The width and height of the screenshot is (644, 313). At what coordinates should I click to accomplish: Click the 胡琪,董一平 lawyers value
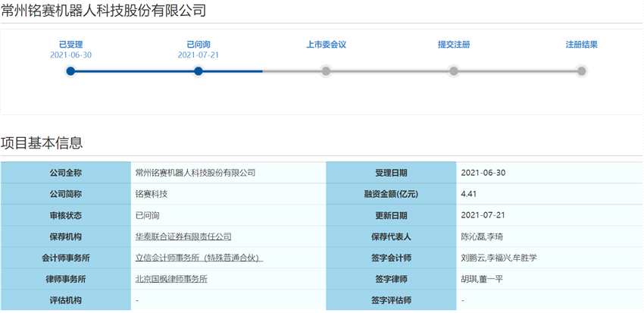(x=482, y=280)
